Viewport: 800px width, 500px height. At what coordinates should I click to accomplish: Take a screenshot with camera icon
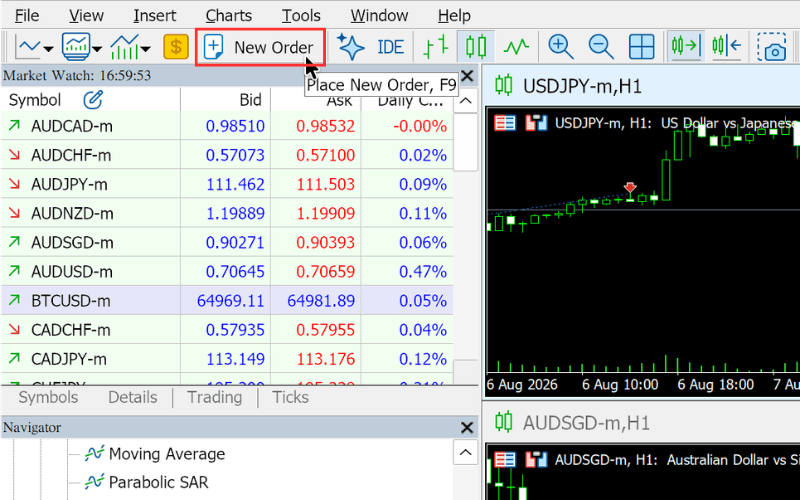click(771, 47)
